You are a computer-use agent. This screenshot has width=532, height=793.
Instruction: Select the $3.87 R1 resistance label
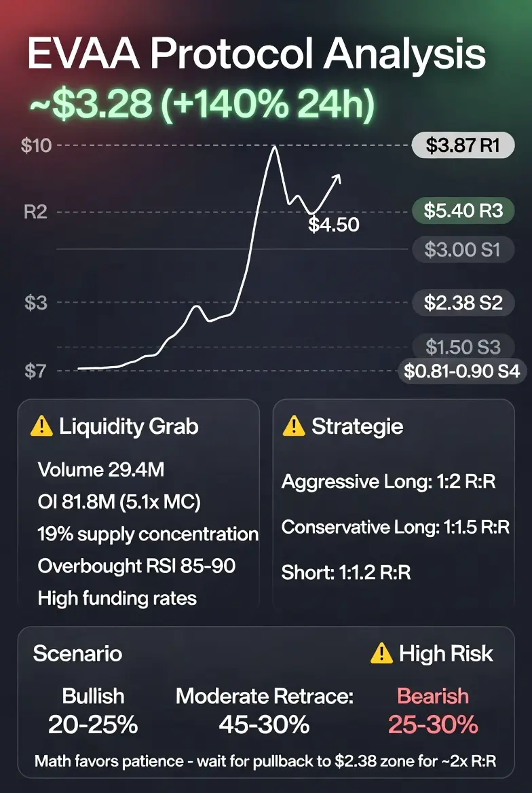coord(463,146)
